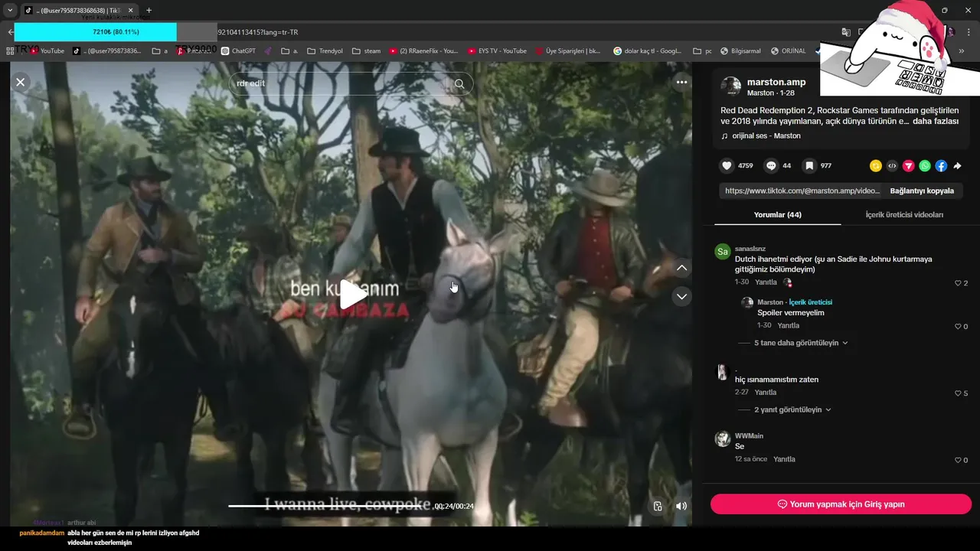Viewport: 980px width, 551px height.
Task: Switch to İçerik üreticisi videoları tab
Action: [x=904, y=215]
